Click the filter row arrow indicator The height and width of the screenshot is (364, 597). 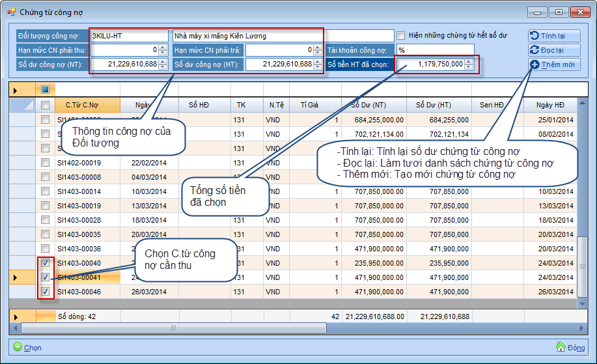click(x=16, y=89)
